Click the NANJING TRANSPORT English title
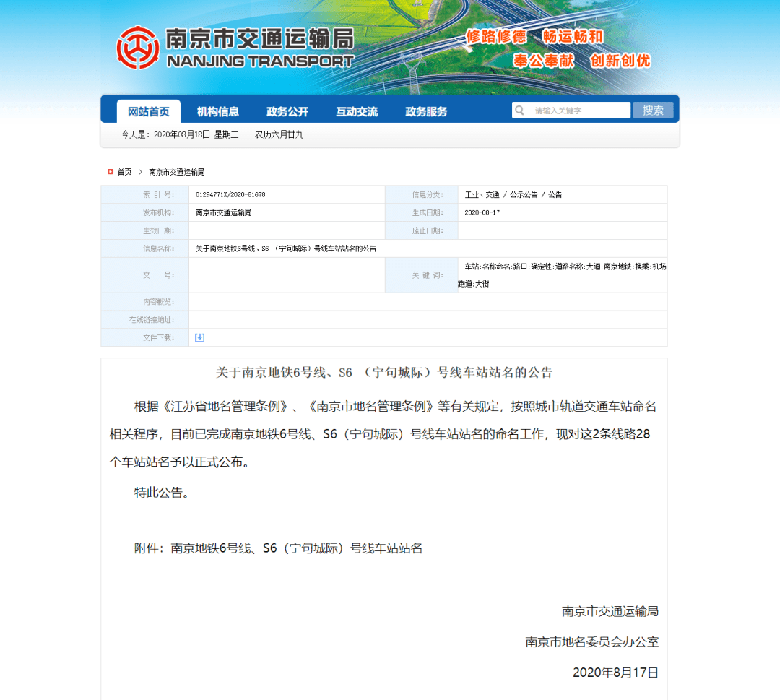Viewport: 780px width, 700px height. tap(260, 61)
